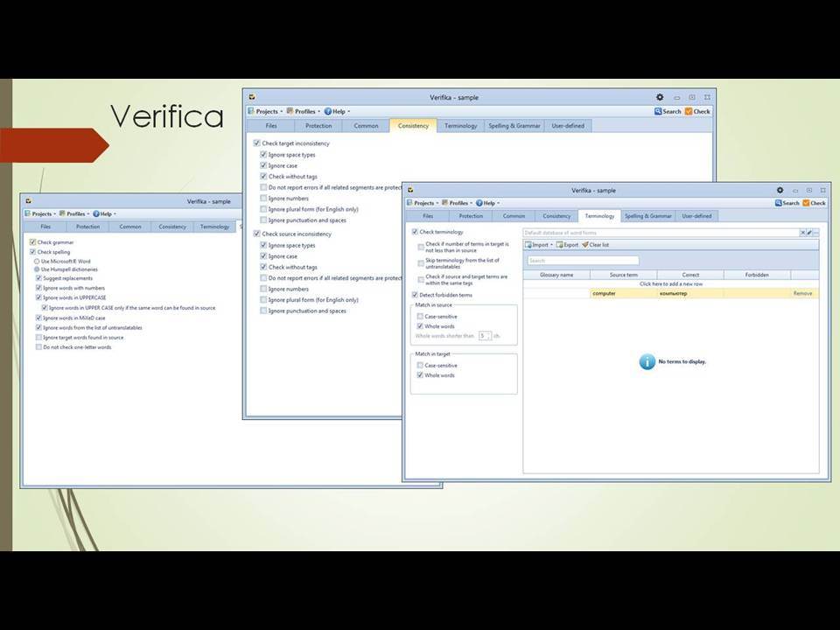Open Profiles menu in the Consistency window
Screen dimensions: 840x630
point(304,111)
